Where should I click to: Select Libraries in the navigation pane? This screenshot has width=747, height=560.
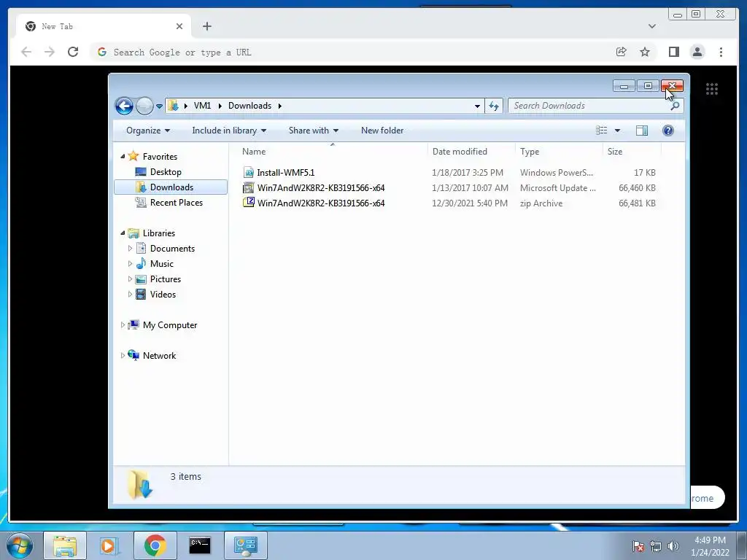158,233
